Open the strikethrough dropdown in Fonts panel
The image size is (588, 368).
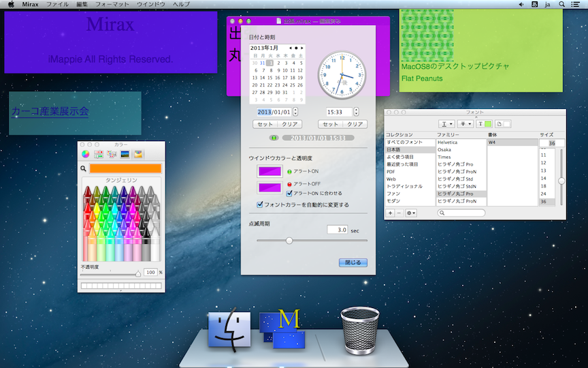[x=465, y=124]
